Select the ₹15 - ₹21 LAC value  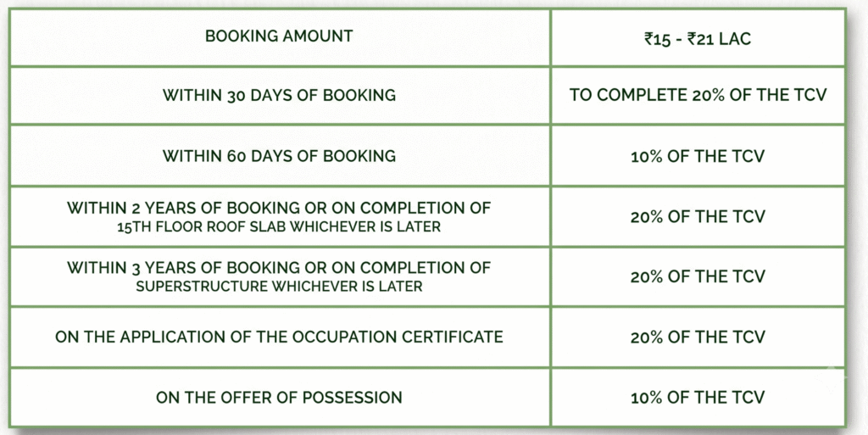[x=698, y=39]
